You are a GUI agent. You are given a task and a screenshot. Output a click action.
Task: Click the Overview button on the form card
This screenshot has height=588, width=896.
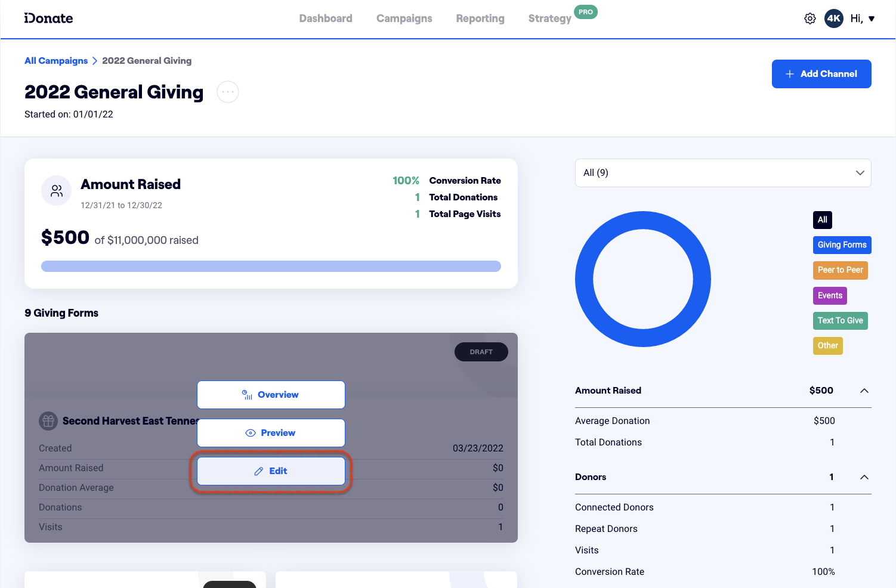pyautogui.click(x=271, y=395)
